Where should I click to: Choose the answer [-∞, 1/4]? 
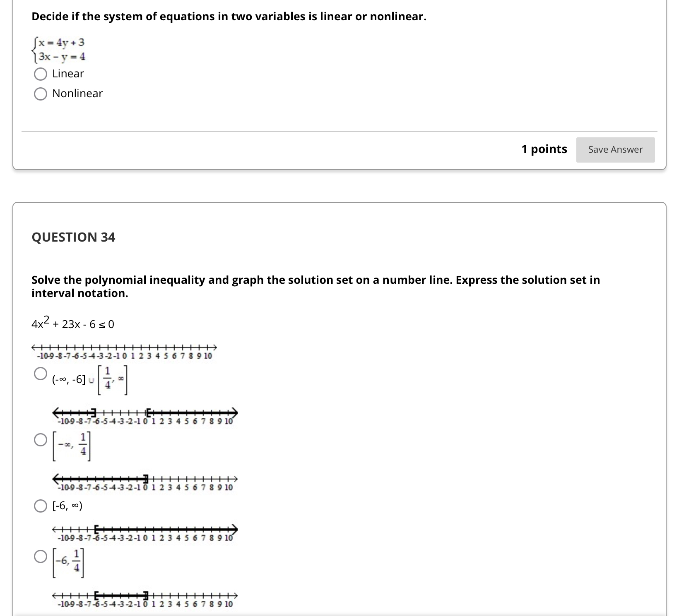coord(41,440)
